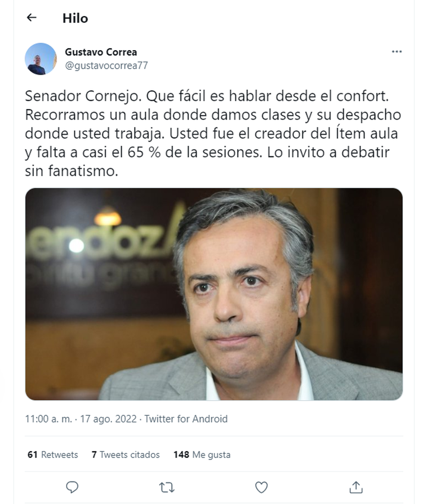Click the Gustavo Correa display name

[101, 52]
